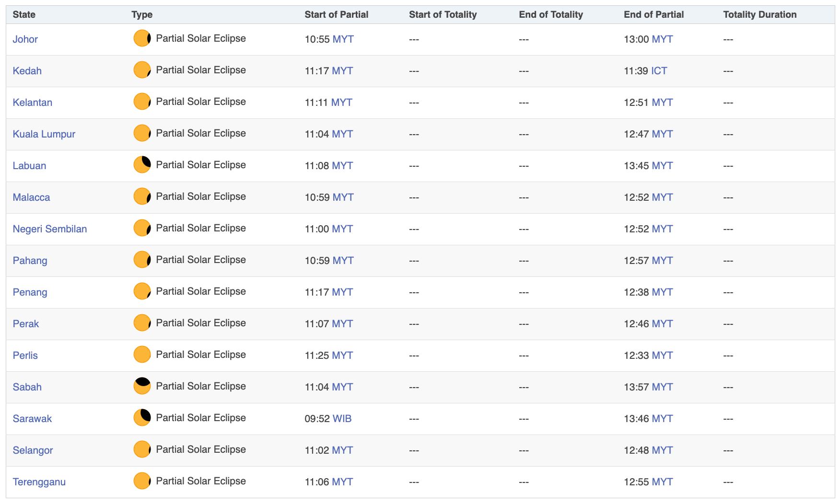Open the Penang state link

(30, 292)
